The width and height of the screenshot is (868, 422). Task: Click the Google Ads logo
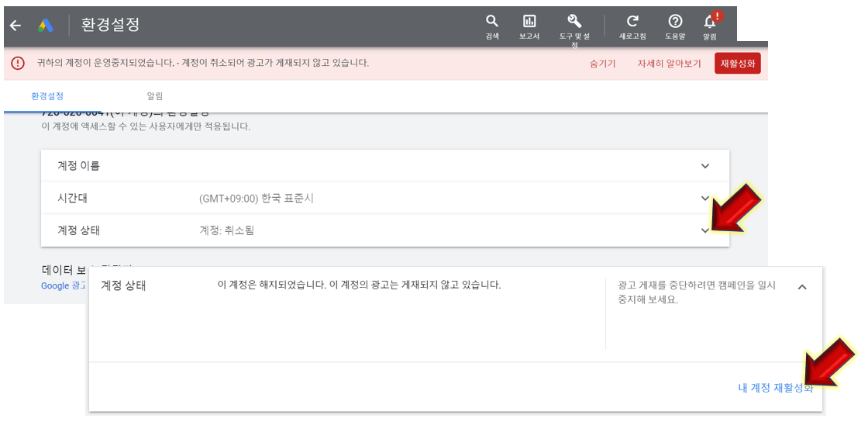46,26
